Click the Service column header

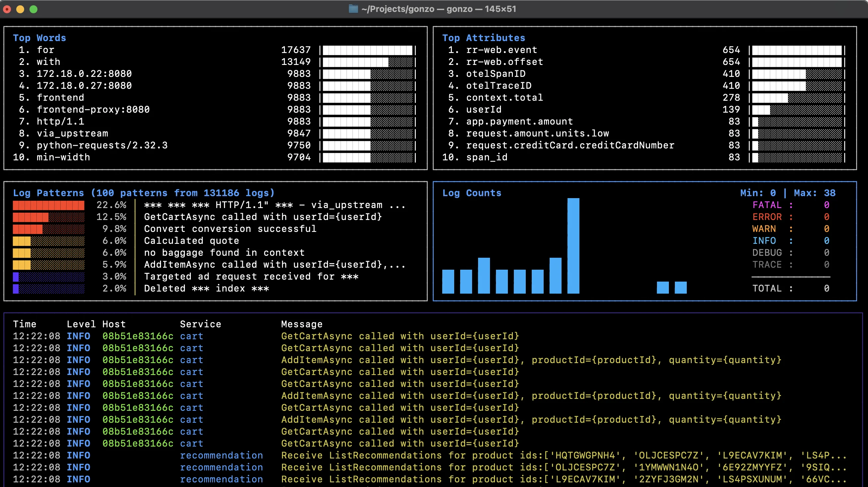200,324
